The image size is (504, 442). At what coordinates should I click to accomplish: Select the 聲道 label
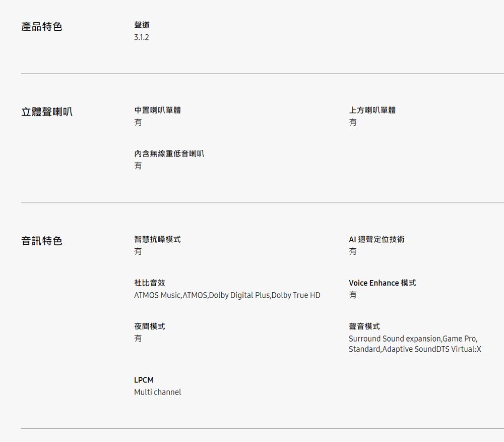tap(142, 25)
